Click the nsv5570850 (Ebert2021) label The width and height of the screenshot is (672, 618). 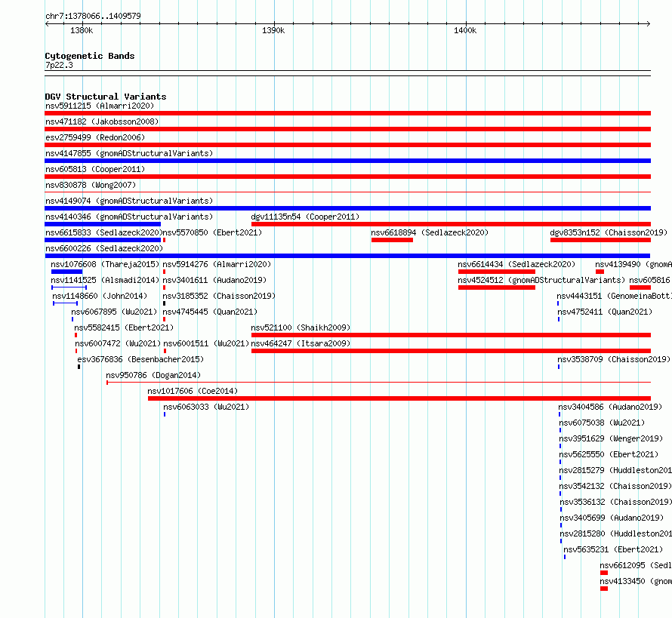tap(212, 232)
